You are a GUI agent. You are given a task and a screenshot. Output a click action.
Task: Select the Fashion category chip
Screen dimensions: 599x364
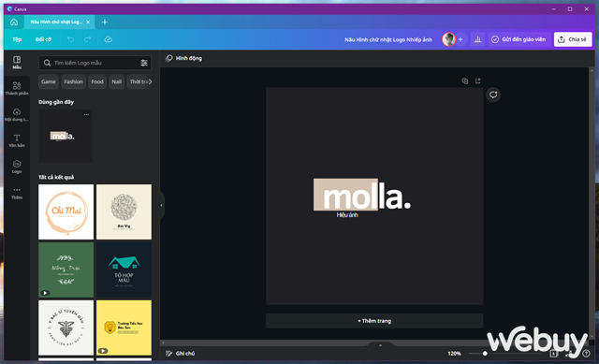click(x=73, y=81)
